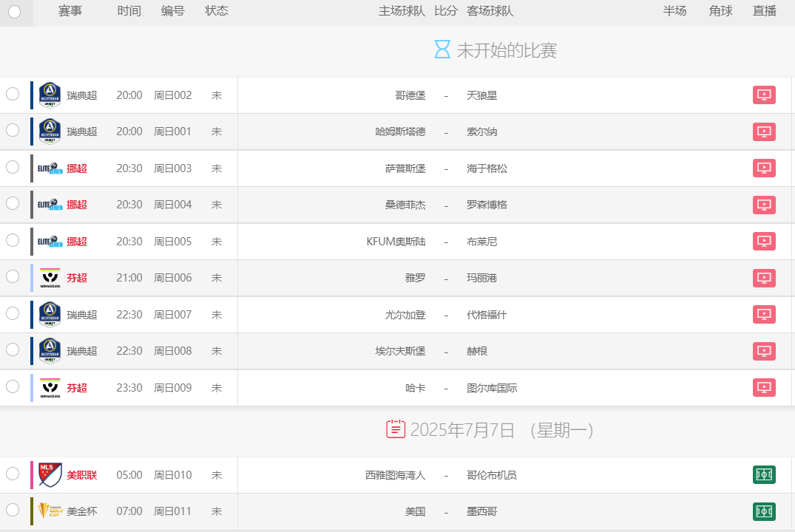795x532 pixels.
Task: Click the 编号 column header
Action: point(172,10)
